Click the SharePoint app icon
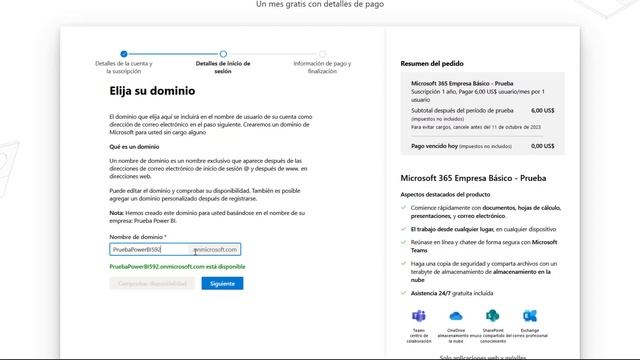The width and height of the screenshot is (640, 360). point(493,316)
